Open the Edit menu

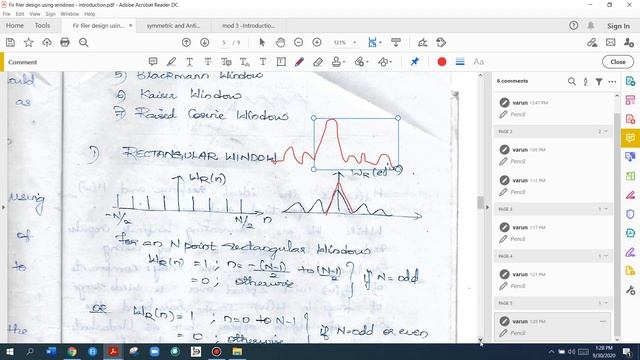20,14
